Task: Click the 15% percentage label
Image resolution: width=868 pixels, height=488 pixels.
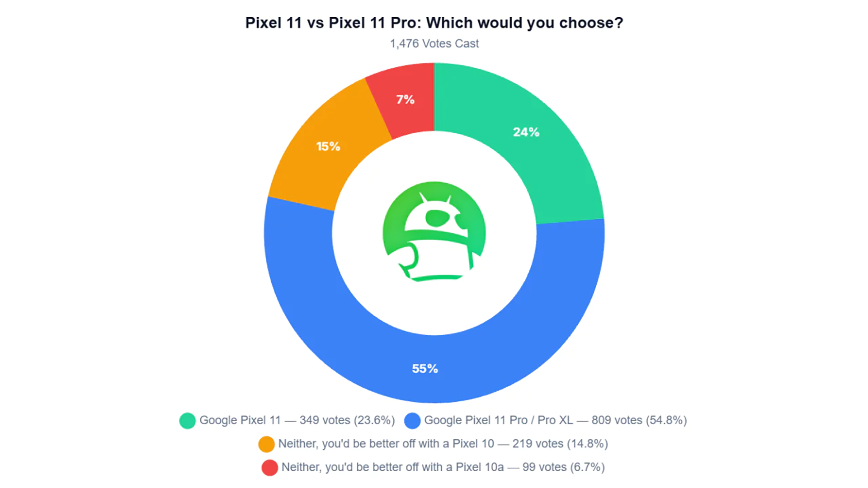Action: click(328, 146)
